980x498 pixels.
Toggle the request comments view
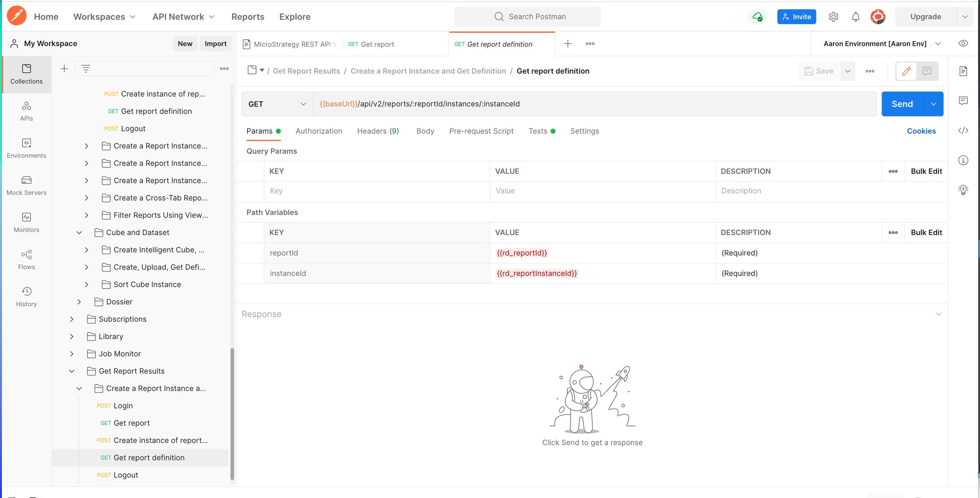927,71
